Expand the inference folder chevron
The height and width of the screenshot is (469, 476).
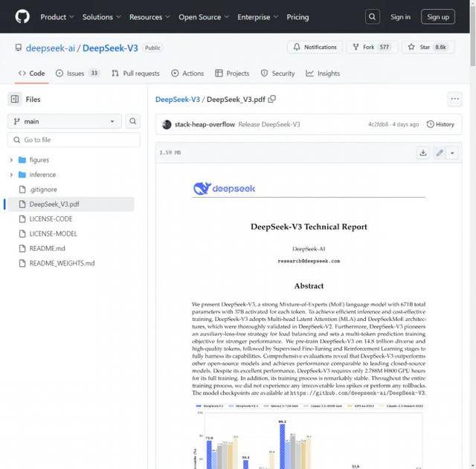11,175
